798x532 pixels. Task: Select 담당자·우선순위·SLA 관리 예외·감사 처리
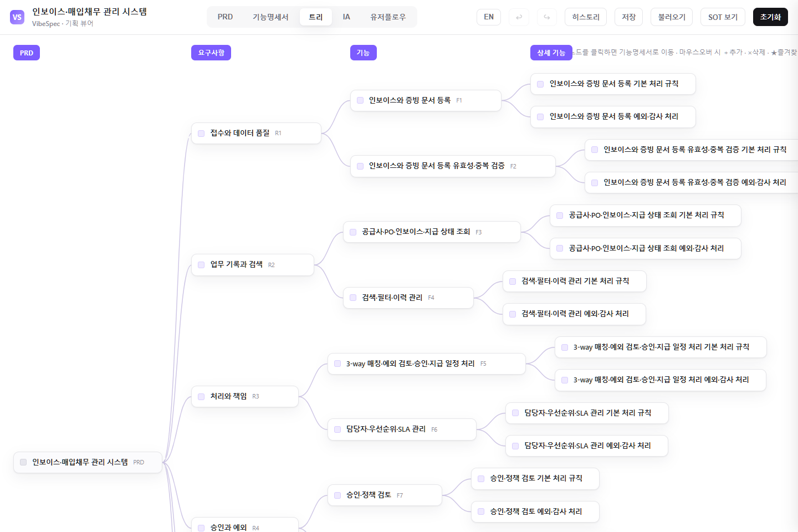pyautogui.click(x=587, y=446)
